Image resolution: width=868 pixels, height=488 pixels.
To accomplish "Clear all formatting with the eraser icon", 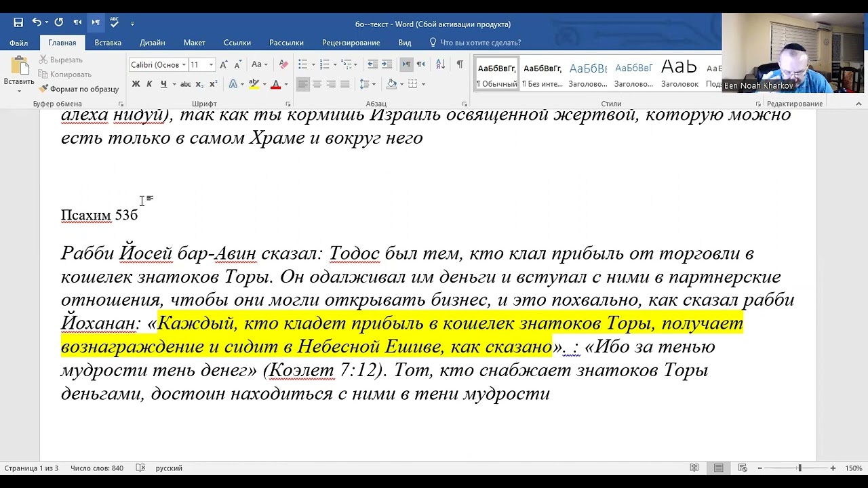I will click(x=283, y=64).
